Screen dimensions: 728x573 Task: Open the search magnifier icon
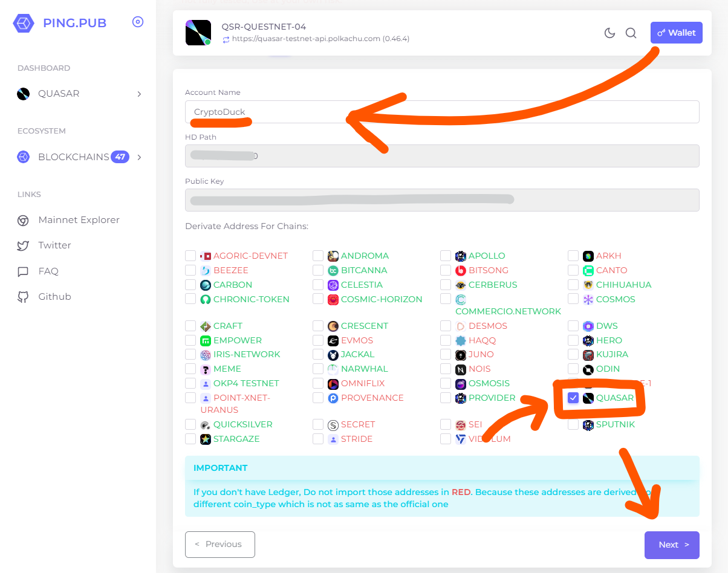tap(631, 33)
